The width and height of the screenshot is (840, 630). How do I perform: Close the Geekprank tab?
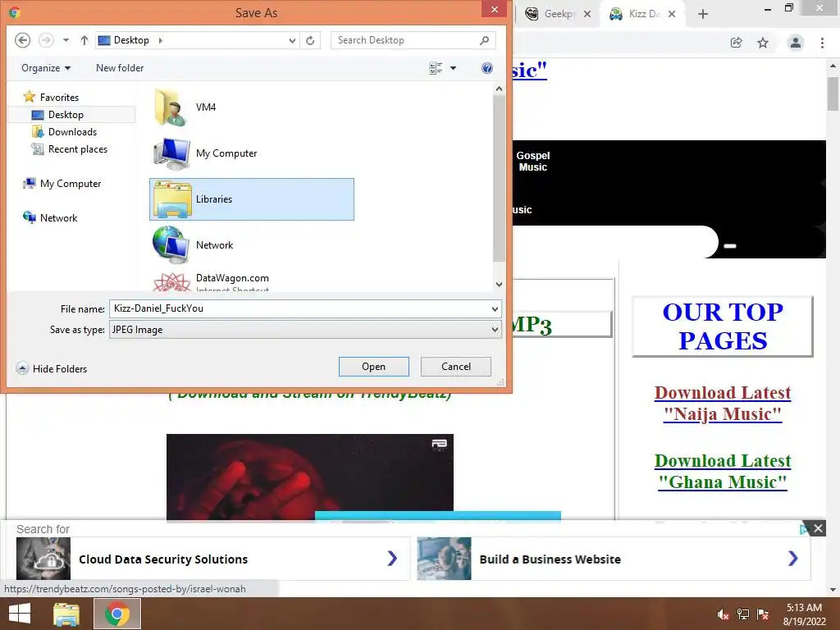pyautogui.click(x=587, y=14)
